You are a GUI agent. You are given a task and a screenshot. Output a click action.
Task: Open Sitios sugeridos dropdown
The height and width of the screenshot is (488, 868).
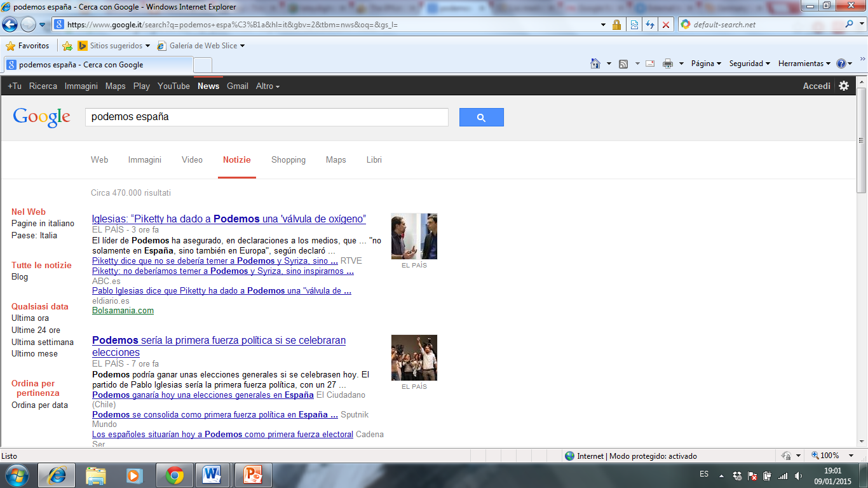pyautogui.click(x=114, y=46)
